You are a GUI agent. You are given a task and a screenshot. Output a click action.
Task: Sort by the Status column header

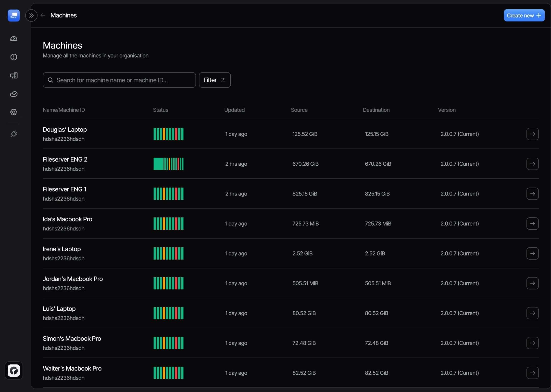pos(160,110)
